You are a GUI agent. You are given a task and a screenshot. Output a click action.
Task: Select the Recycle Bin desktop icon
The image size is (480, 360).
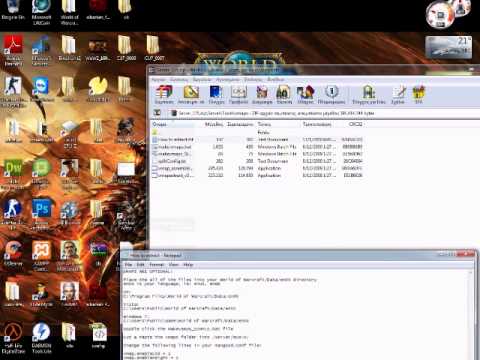(13, 10)
